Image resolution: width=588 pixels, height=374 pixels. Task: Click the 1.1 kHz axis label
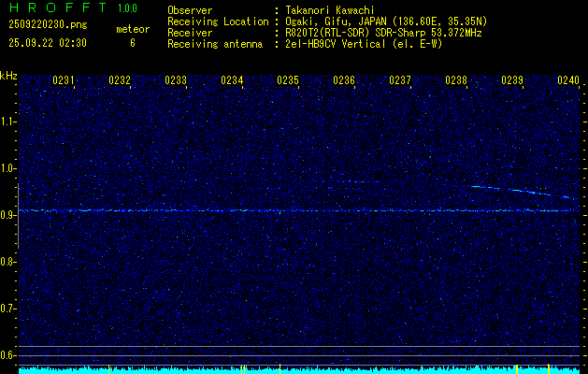click(x=7, y=122)
